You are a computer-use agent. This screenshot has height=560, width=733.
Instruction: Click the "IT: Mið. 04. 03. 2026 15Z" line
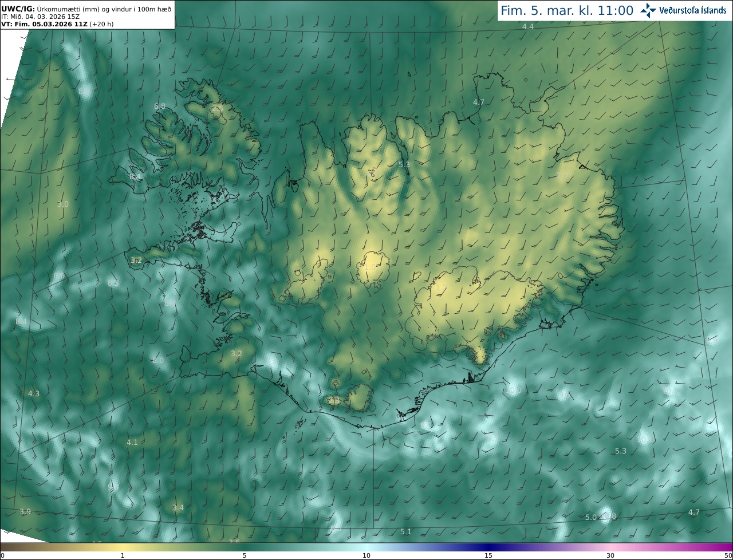[x=40, y=17]
